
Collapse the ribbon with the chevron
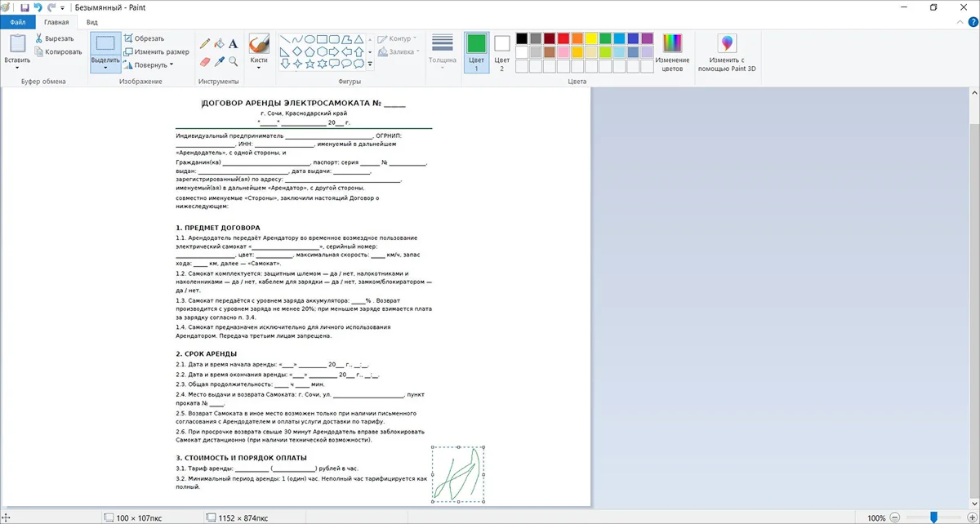(959, 23)
